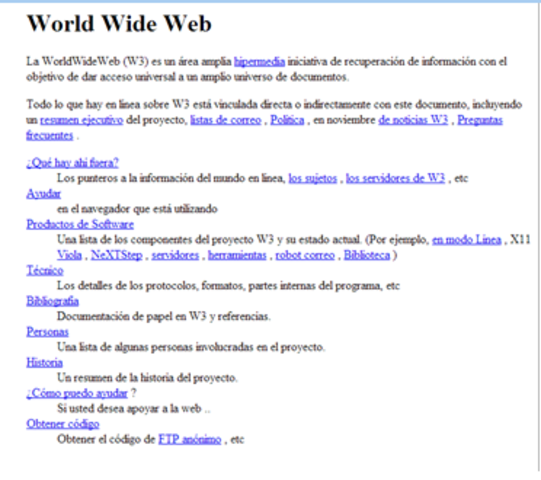Click text 'Una lista de algunas personas involucradas'

point(155,347)
